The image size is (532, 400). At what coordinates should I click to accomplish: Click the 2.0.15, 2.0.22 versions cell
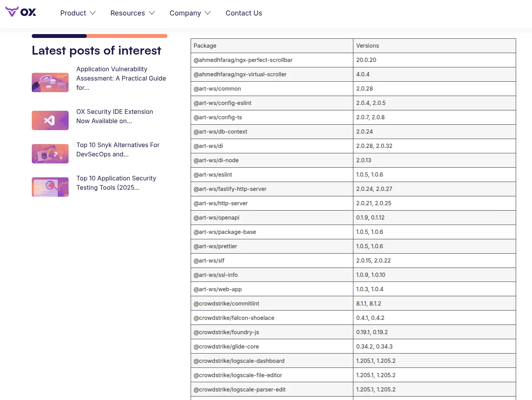tap(434, 261)
